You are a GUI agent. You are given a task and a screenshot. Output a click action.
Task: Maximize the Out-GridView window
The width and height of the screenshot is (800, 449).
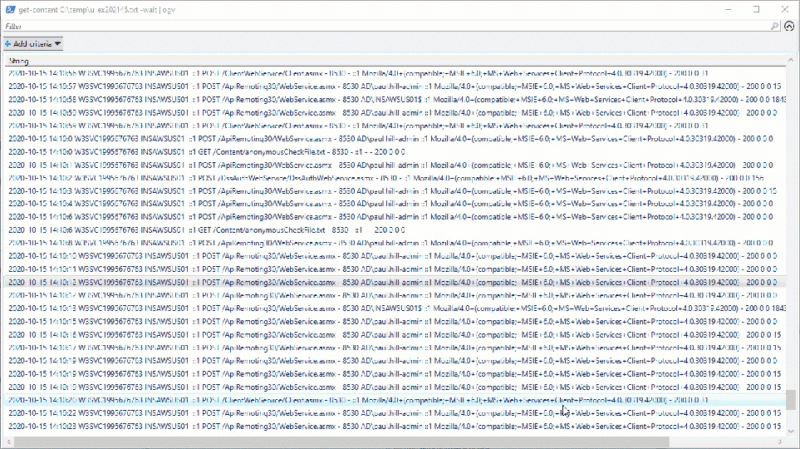point(755,8)
